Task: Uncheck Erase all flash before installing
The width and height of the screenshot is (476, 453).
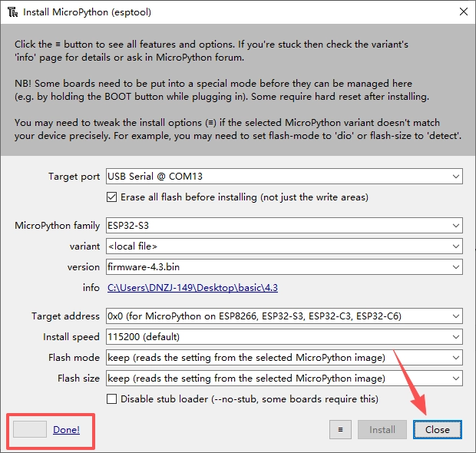Action: pyautogui.click(x=112, y=197)
